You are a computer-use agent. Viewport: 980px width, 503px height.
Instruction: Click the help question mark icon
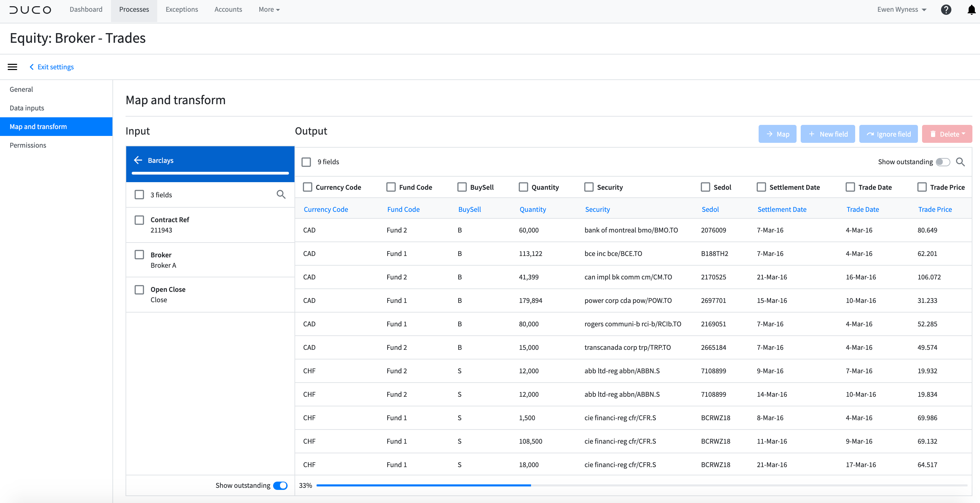(946, 10)
